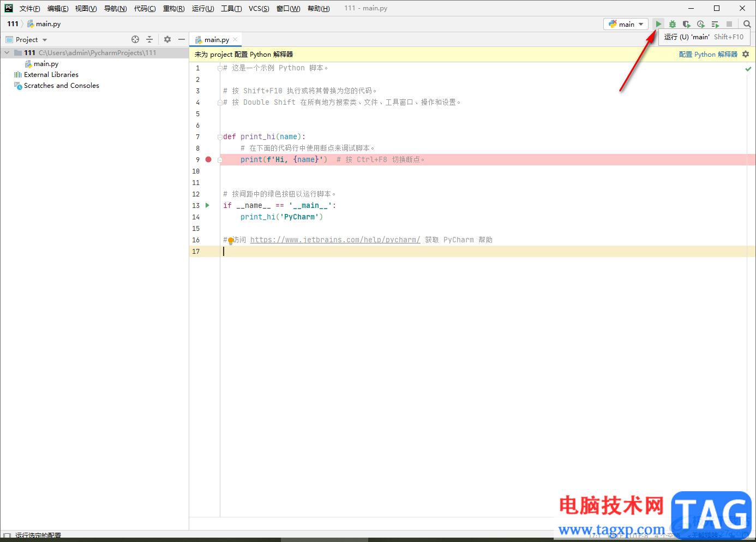Select main.py in the project tree
756x542 pixels.
(46, 64)
